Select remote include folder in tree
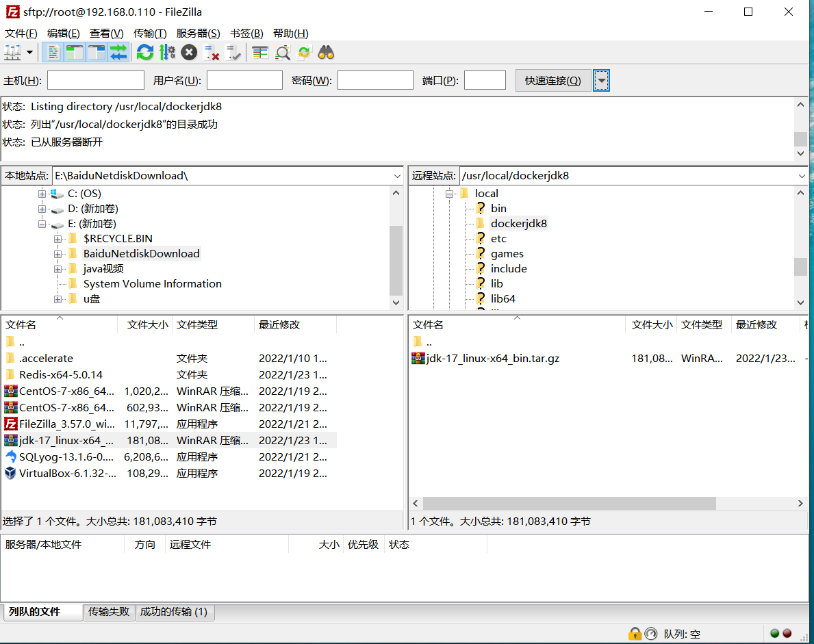 point(509,269)
